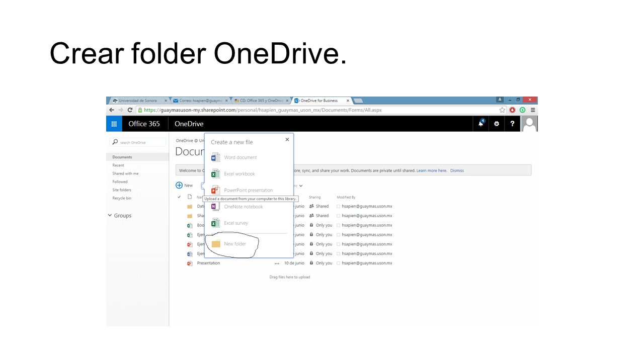Open the more dropdown chevron in toolbar
Image resolution: width=644 pixels, height=362 pixels.
301,186
